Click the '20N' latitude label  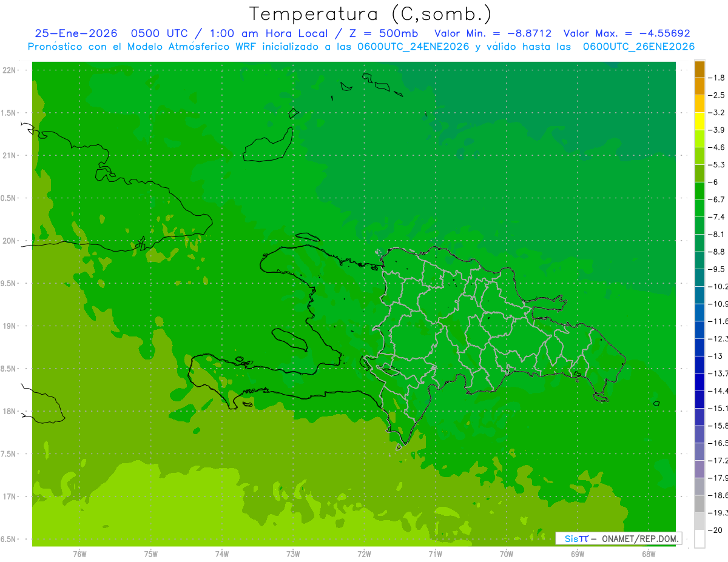[9, 241]
